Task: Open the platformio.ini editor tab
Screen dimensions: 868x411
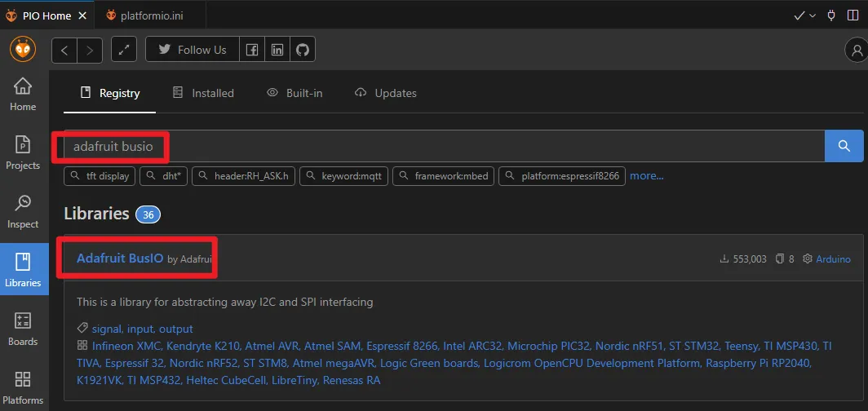Action: point(149,15)
